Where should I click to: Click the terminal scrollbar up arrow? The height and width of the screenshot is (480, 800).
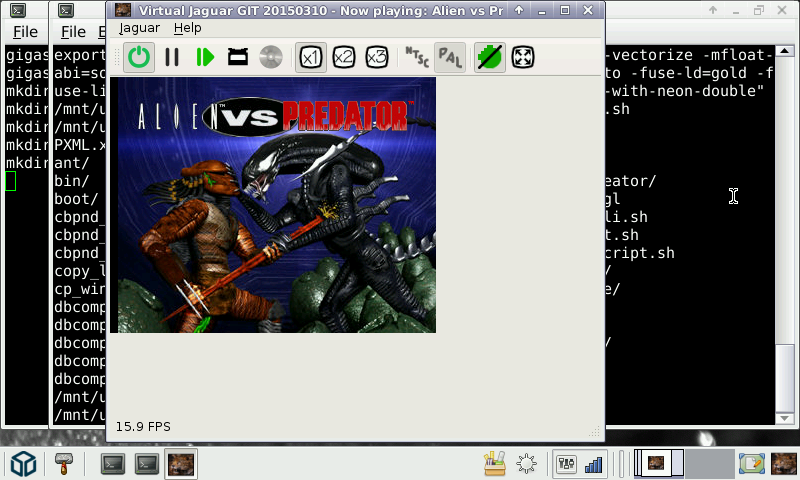(x=785, y=51)
